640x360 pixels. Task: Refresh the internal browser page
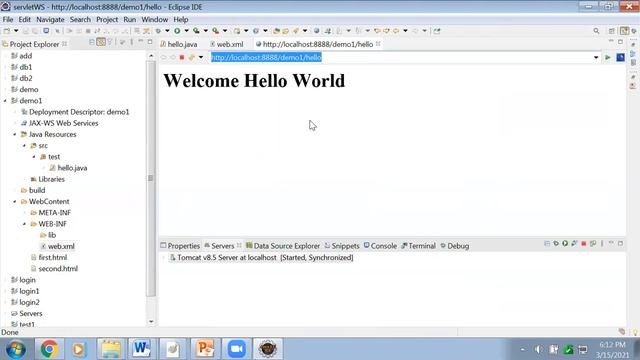click(x=191, y=57)
